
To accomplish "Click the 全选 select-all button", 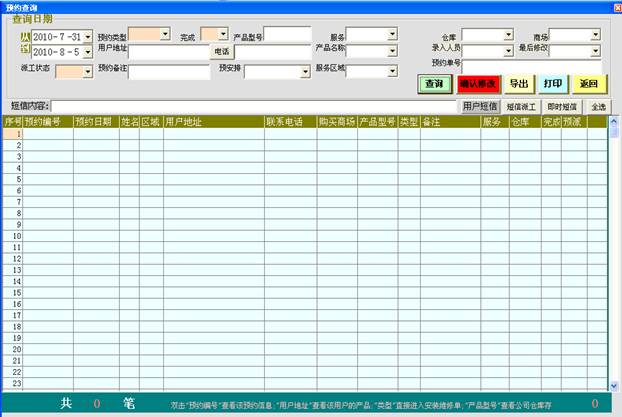I will coord(599,107).
